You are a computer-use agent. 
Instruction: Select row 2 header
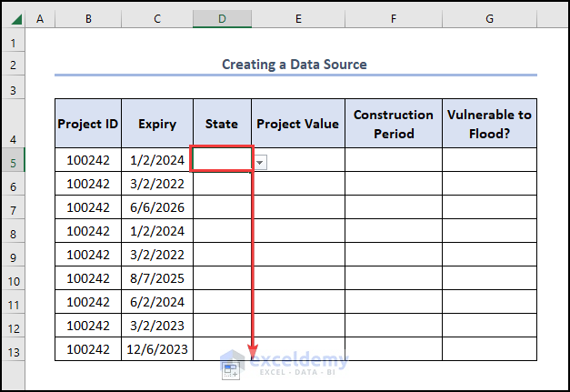click(13, 65)
